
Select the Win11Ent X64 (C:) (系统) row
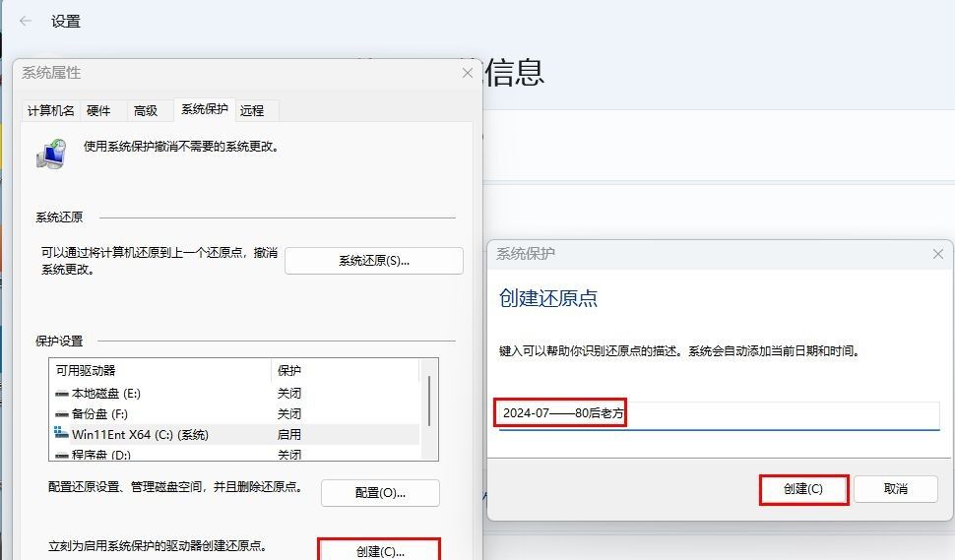236,435
